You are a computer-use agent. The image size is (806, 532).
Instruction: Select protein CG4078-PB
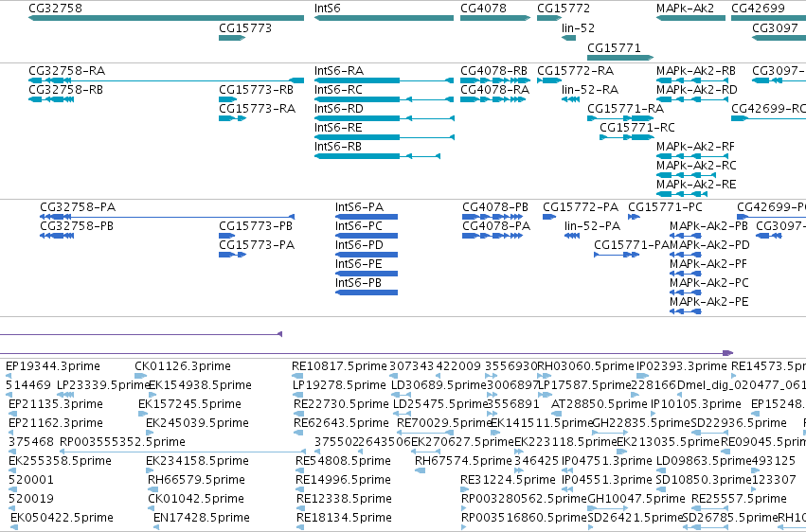[x=493, y=217]
